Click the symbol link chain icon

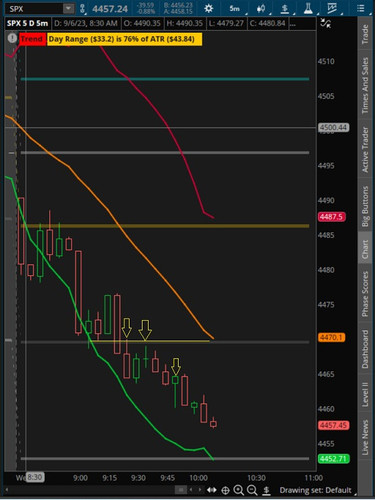(x=83, y=8)
